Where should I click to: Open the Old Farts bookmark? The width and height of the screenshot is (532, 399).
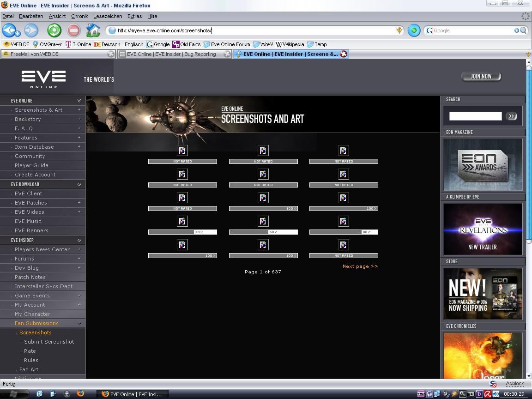(x=186, y=44)
